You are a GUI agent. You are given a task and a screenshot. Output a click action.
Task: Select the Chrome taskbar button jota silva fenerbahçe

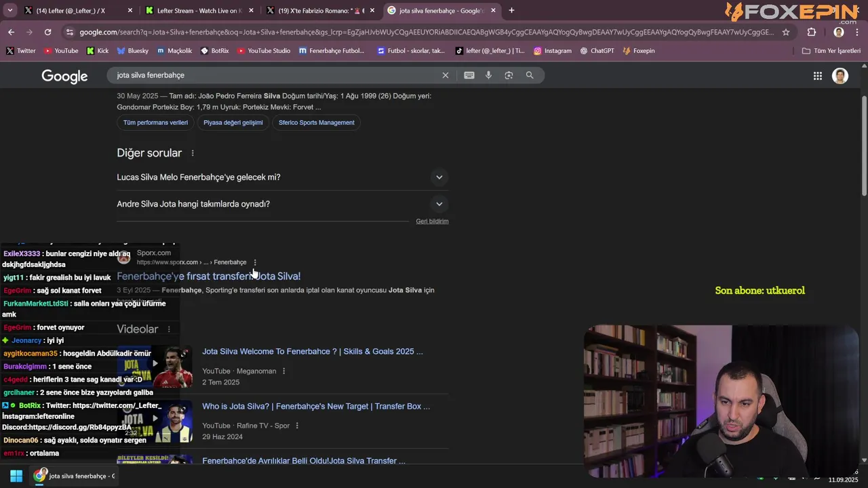(x=76, y=476)
